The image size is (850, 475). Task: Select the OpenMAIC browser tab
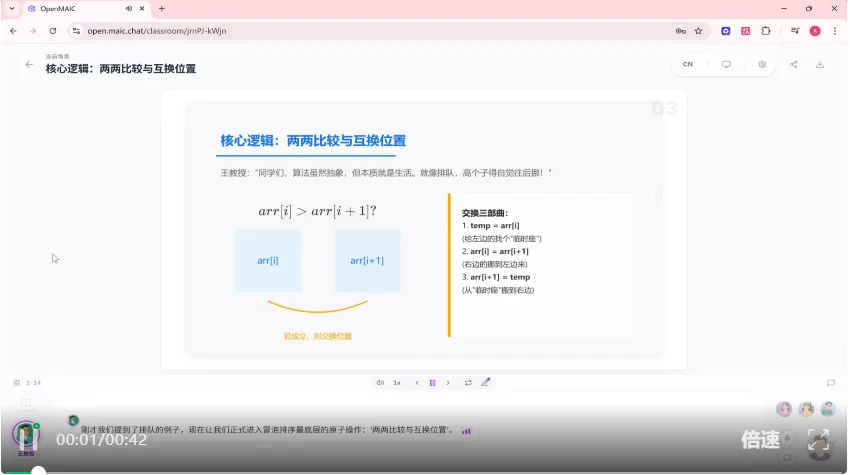87,9
